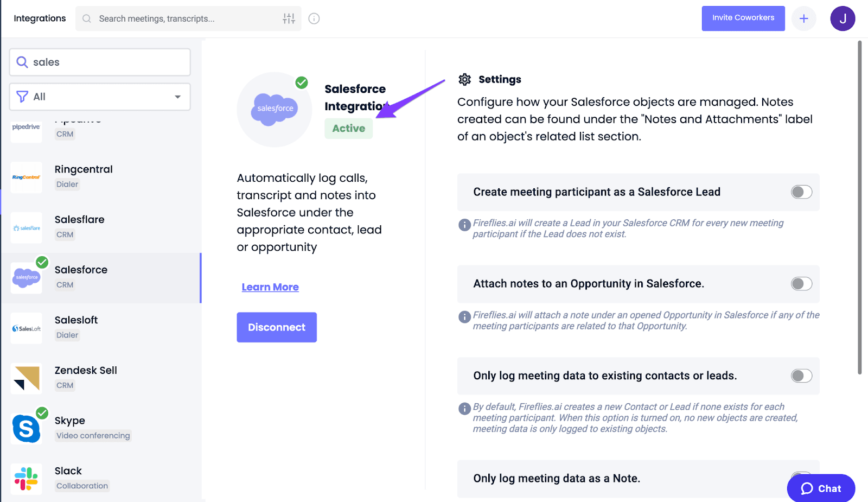Click the sales integration search field
Image resolution: width=868 pixels, height=502 pixels.
point(100,62)
